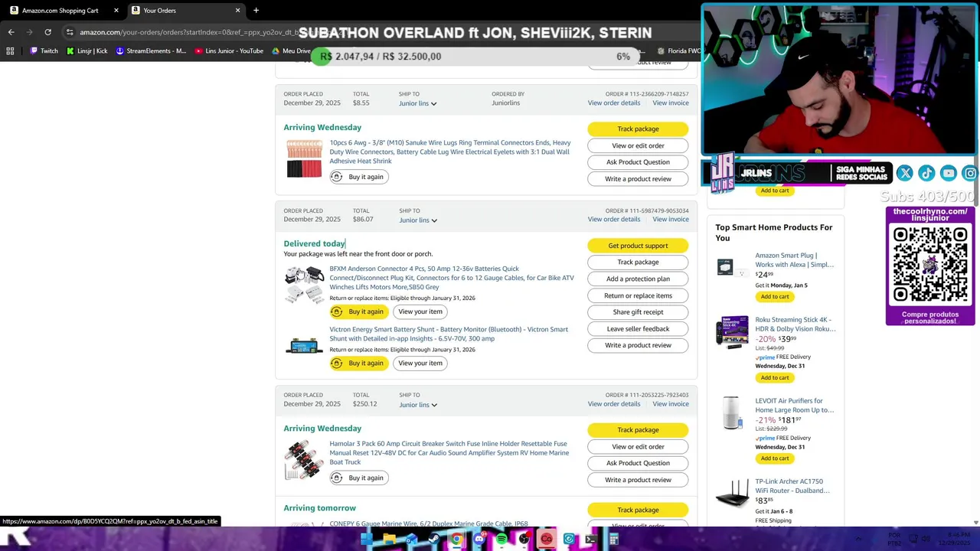The height and width of the screenshot is (551, 980).
Task: Click Leave seller feedback button
Action: pyautogui.click(x=638, y=329)
